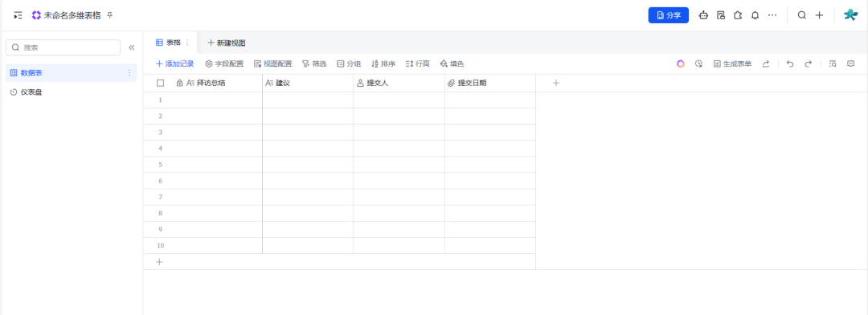The height and width of the screenshot is (315, 868).
Task: Open 视图配置 view settings
Action: (273, 64)
